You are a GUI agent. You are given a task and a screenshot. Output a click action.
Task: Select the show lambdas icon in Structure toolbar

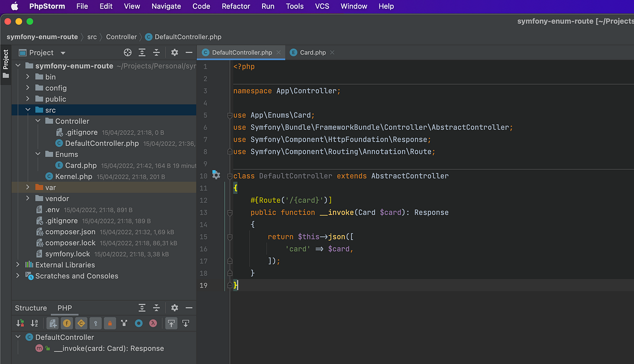point(153,323)
